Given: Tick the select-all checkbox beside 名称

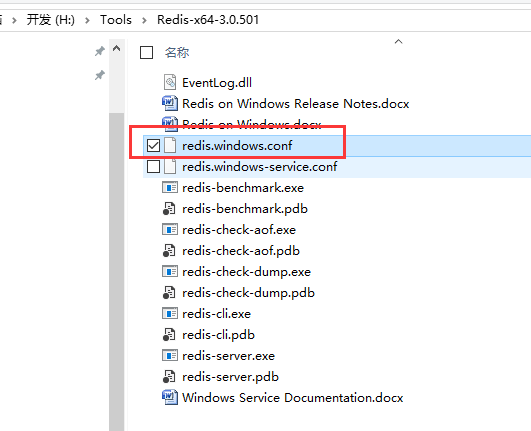Looking at the screenshot, I should coord(146,52).
